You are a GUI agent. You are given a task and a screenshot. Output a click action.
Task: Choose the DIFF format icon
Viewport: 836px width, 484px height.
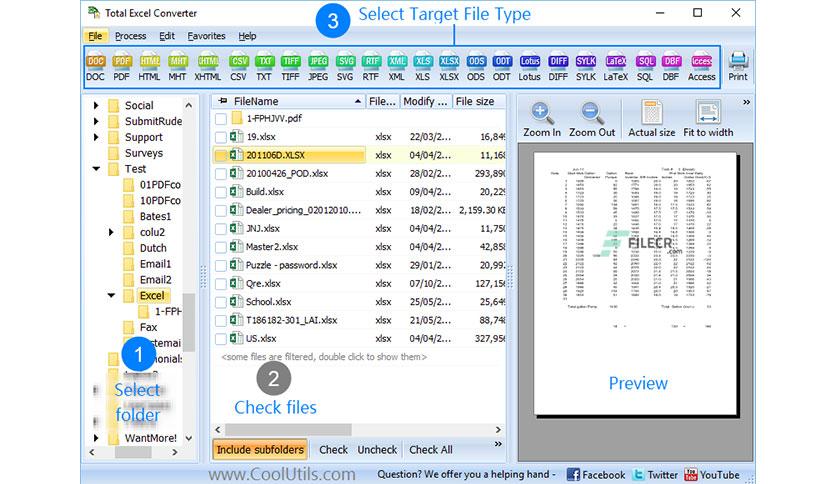click(558, 68)
